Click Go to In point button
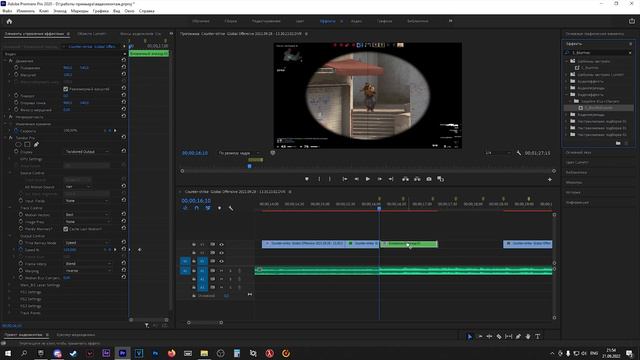640x360 pixels. point(345,179)
